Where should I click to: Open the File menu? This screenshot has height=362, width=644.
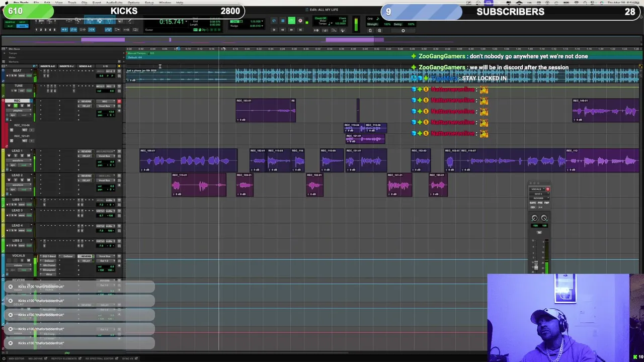pos(36,3)
